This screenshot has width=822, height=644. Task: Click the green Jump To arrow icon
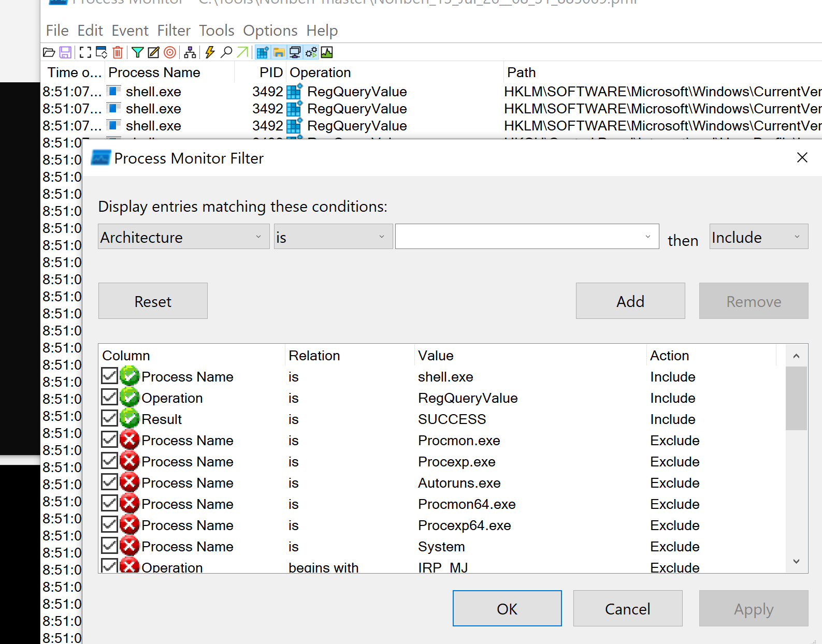[242, 52]
